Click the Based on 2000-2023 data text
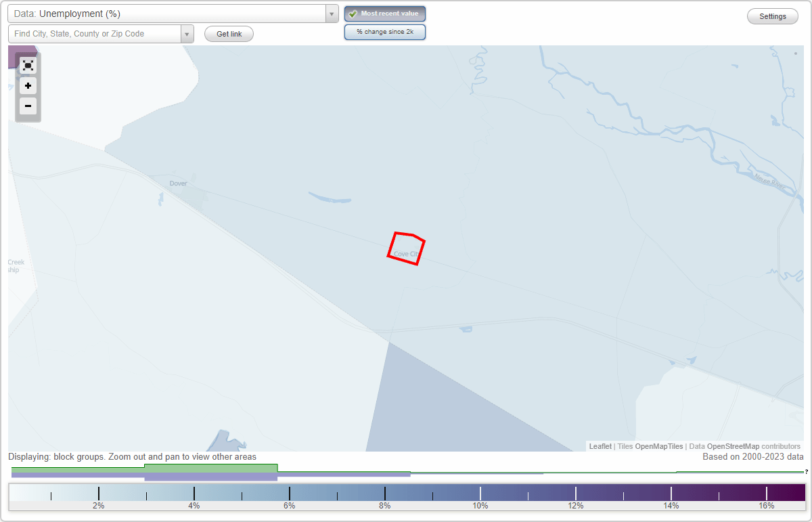This screenshot has width=812, height=522. pyautogui.click(x=753, y=457)
